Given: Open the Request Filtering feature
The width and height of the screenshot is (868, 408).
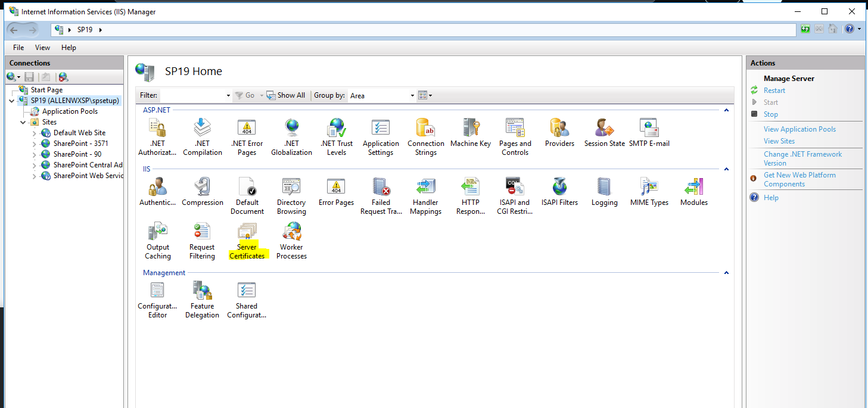Looking at the screenshot, I should pyautogui.click(x=202, y=241).
